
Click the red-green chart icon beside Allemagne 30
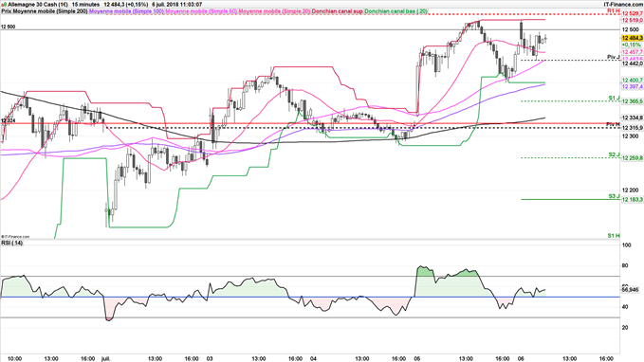point(4,5)
